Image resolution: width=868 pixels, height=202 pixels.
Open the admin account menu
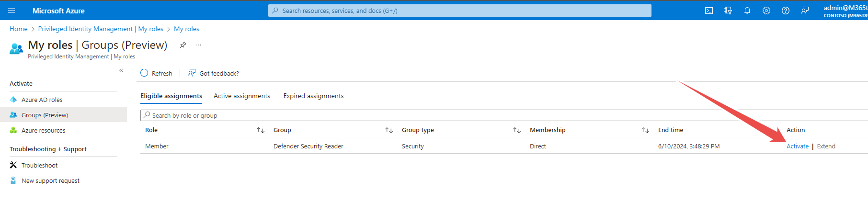[845, 11]
